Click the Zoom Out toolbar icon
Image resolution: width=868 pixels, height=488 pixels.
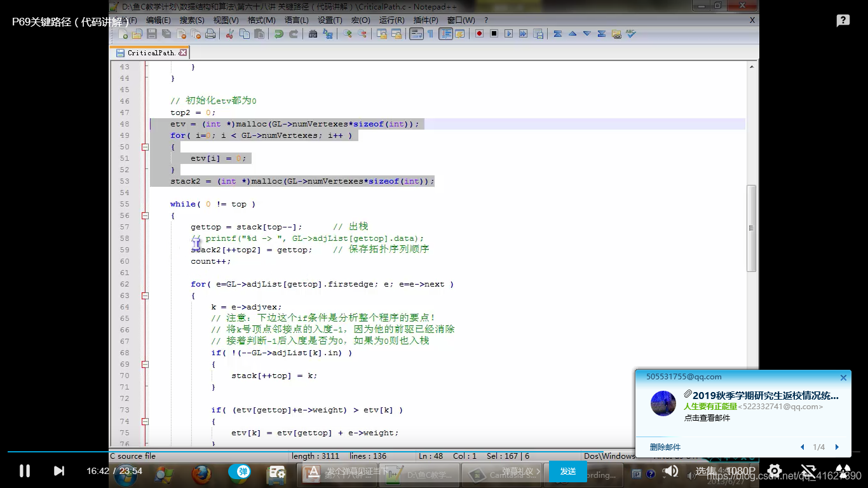[x=362, y=34]
